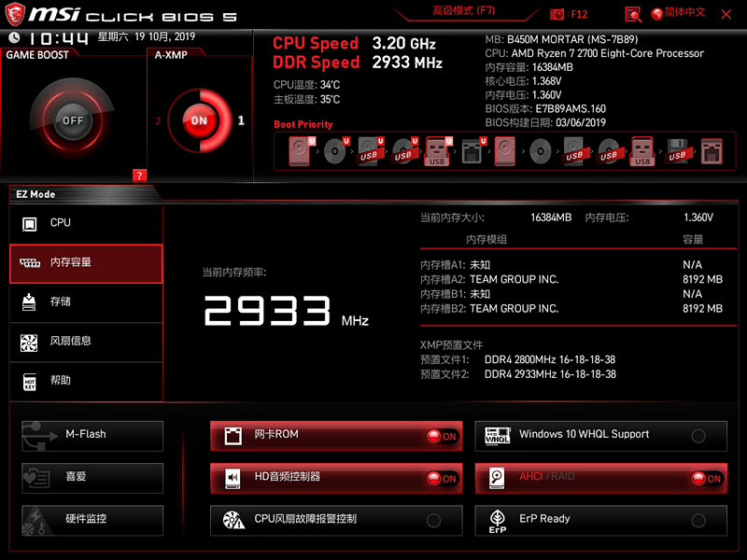This screenshot has height=560, width=747.
Task: Choose A-XMP profile number 2
Action: pyautogui.click(x=158, y=120)
